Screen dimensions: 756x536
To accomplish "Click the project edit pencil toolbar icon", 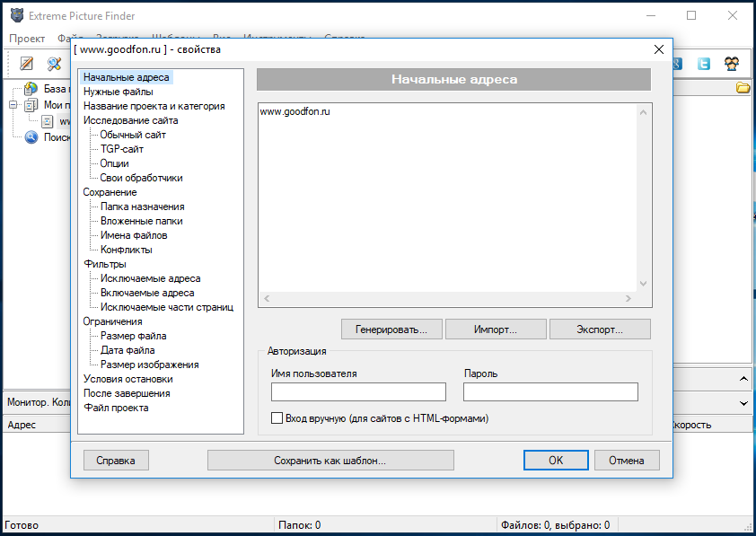I will (26, 63).
